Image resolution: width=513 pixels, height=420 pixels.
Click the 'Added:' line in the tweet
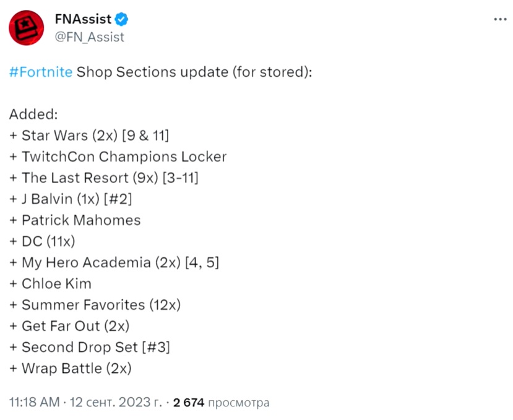click(x=33, y=114)
